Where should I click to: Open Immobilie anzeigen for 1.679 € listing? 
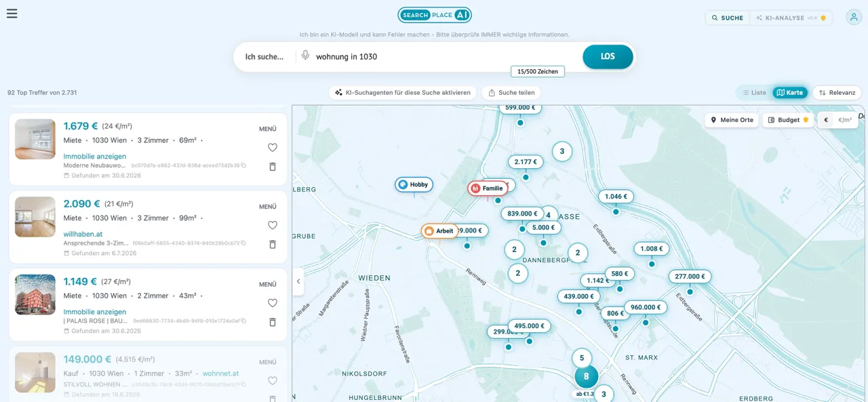[x=95, y=157]
